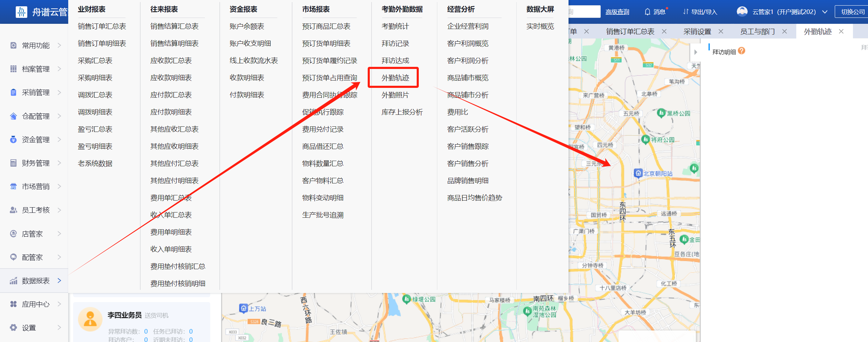Switch to the 采销设置 tab
The height and width of the screenshot is (342, 868).
tap(697, 32)
